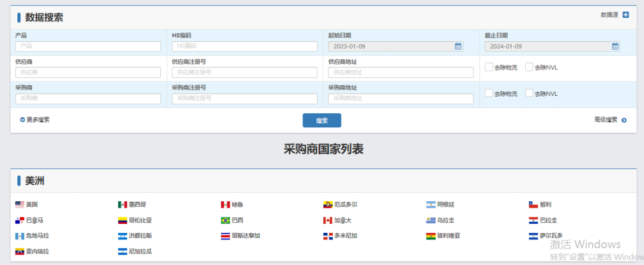Open the 截止日期 calendar icon

[x=615, y=46]
